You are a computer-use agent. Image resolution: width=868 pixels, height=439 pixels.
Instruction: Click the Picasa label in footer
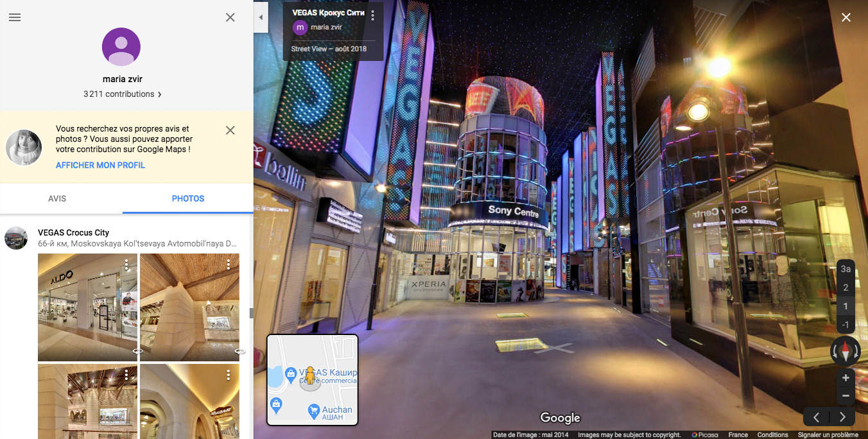(704, 435)
